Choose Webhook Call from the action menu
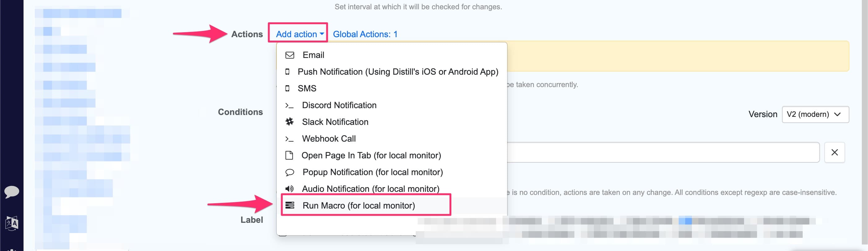 coord(328,139)
